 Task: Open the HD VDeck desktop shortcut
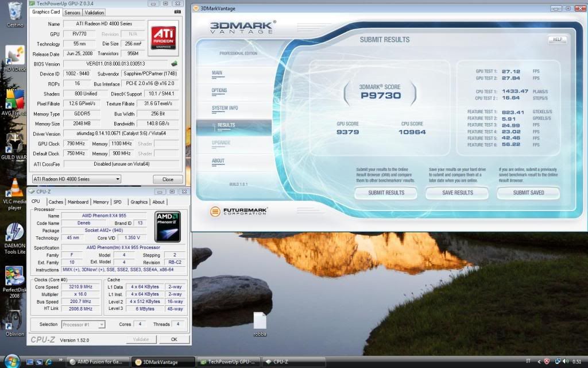point(15,58)
